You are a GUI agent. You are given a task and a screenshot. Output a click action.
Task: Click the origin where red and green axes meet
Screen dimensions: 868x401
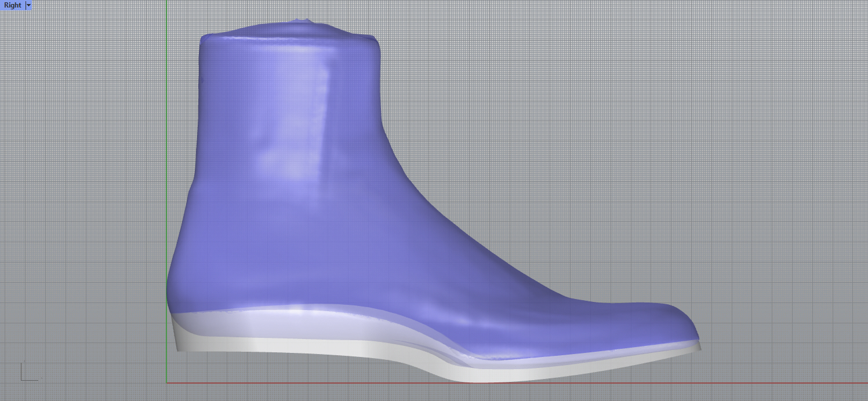(x=166, y=382)
